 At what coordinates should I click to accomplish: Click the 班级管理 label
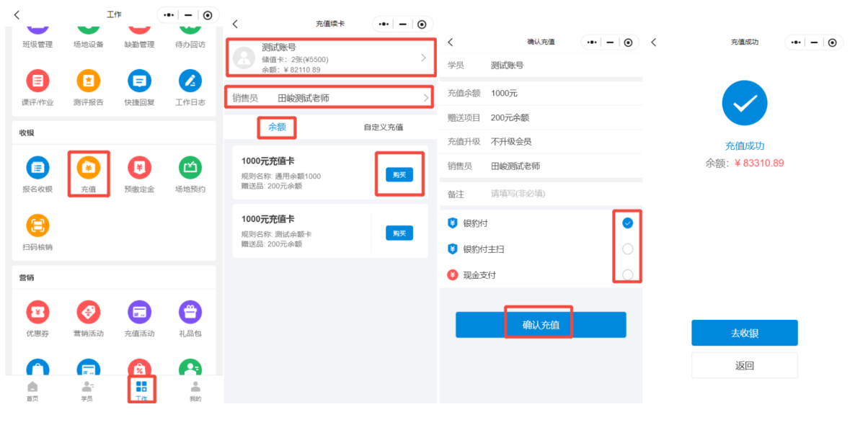pyautogui.click(x=37, y=44)
